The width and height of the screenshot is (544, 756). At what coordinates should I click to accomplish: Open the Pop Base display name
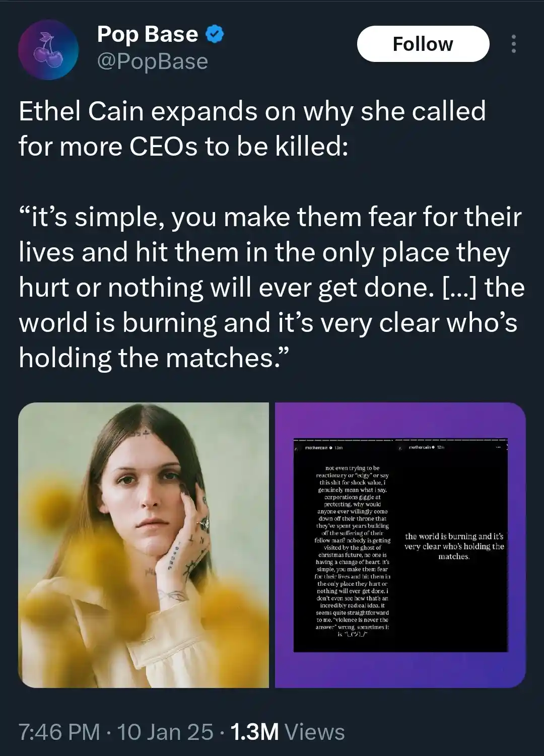pyautogui.click(x=147, y=34)
